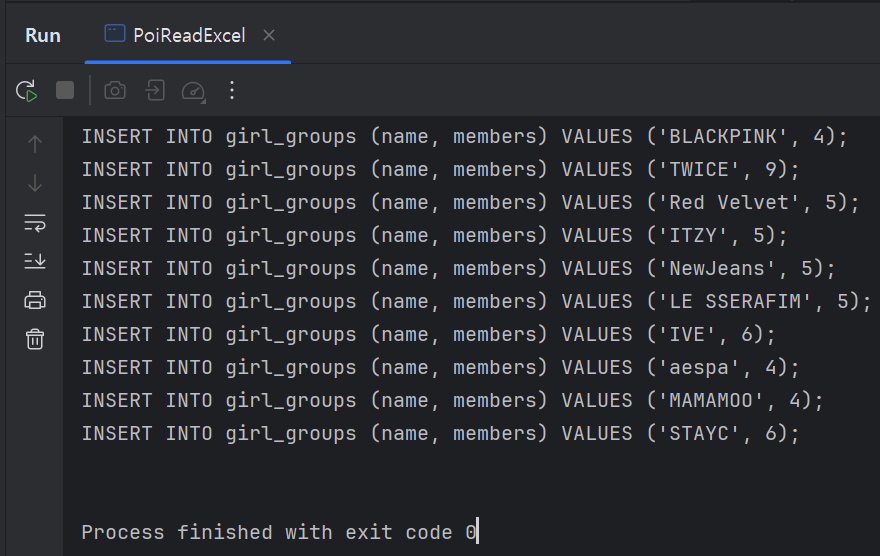
Task: Clear all console output with trash icon
Action: 35,339
